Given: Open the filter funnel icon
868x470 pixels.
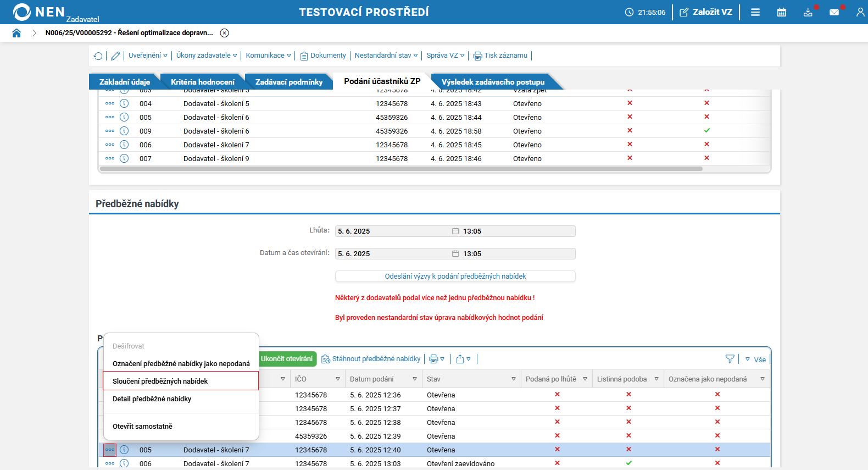Looking at the screenshot, I should 730,359.
